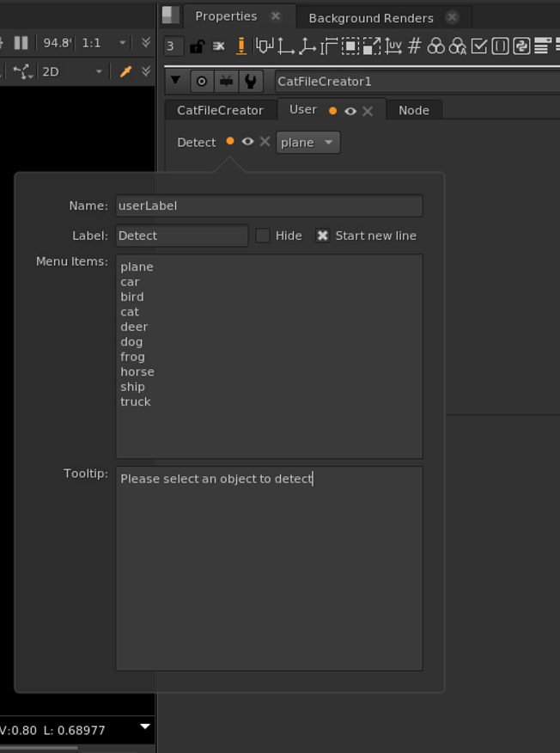Click the dashed selection rectangle icon
The height and width of the screenshot is (753, 560).
(x=350, y=46)
